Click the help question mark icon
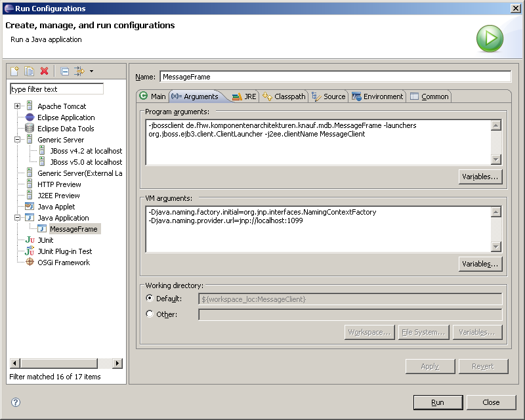This screenshot has width=525, height=420. 15,402
